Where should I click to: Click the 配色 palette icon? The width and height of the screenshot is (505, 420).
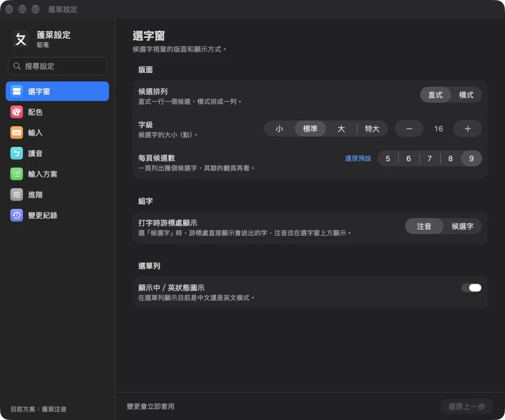pyautogui.click(x=17, y=112)
